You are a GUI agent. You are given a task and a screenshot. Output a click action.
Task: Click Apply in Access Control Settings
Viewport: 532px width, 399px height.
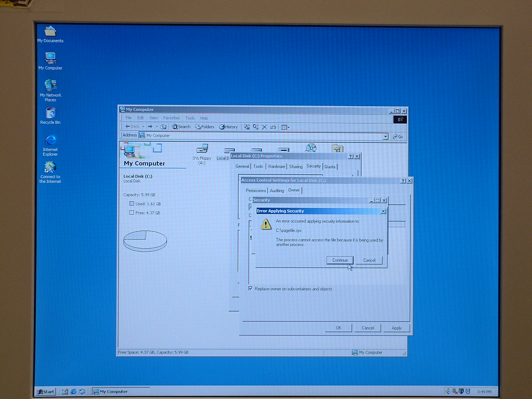396,328
